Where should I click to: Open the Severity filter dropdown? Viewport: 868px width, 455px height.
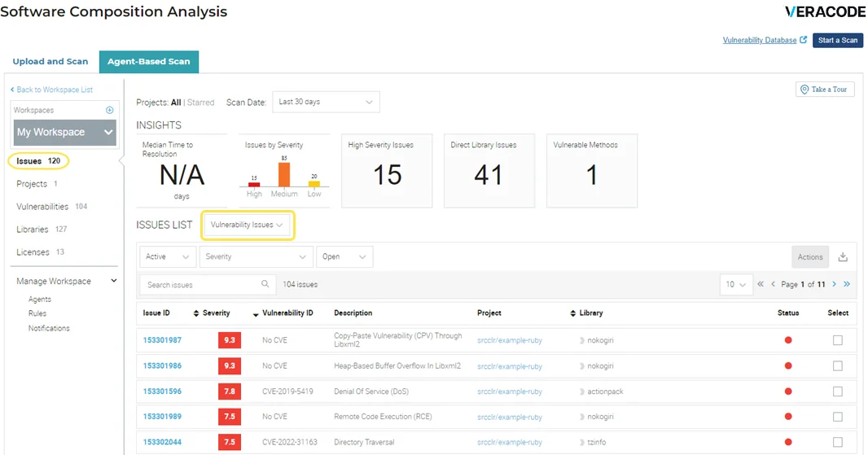pyautogui.click(x=256, y=257)
